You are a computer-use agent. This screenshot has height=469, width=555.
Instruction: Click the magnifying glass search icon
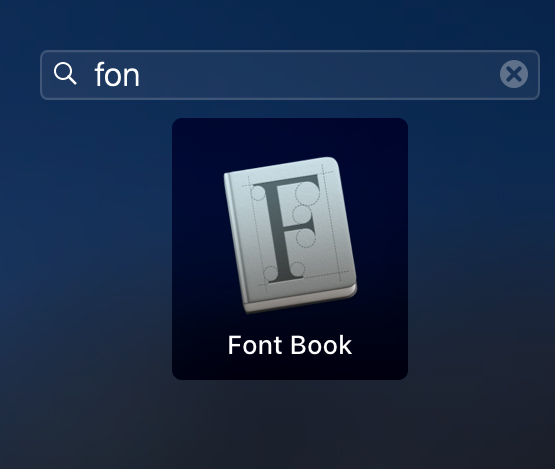(x=65, y=74)
